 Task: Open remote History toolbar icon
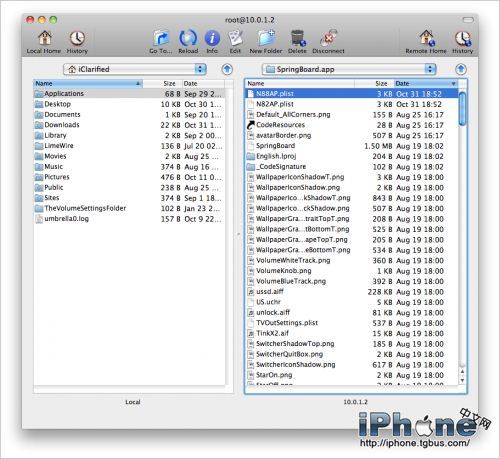(x=463, y=42)
